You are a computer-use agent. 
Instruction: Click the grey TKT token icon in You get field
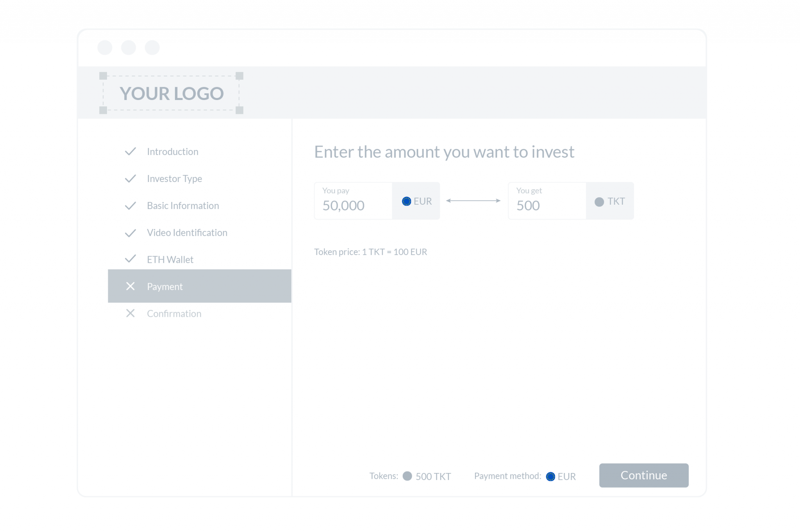point(599,202)
